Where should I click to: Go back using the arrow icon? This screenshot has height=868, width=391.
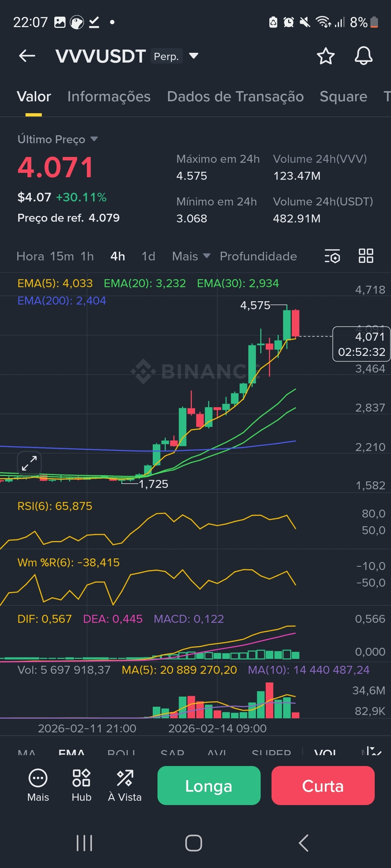click(x=27, y=56)
